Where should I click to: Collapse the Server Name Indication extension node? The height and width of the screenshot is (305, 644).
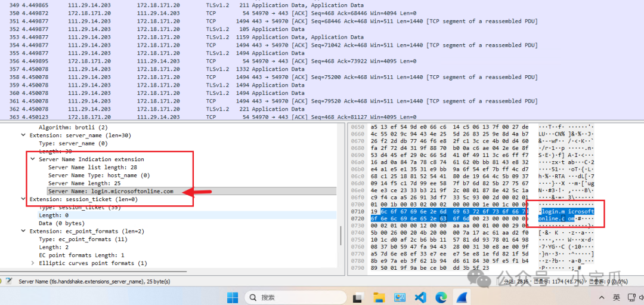pyautogui.click(x=33, y=159)
